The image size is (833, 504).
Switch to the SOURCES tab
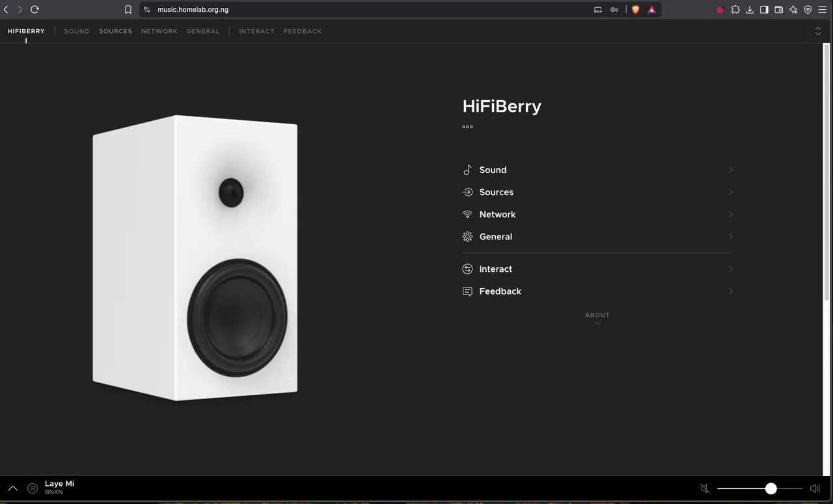(x=115, y=31)
